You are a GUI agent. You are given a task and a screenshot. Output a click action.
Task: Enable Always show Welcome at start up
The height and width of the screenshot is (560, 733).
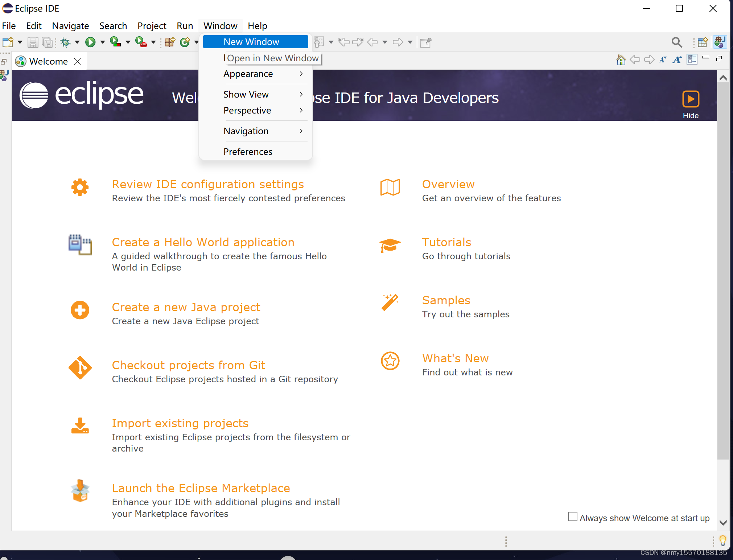point(572,517)
